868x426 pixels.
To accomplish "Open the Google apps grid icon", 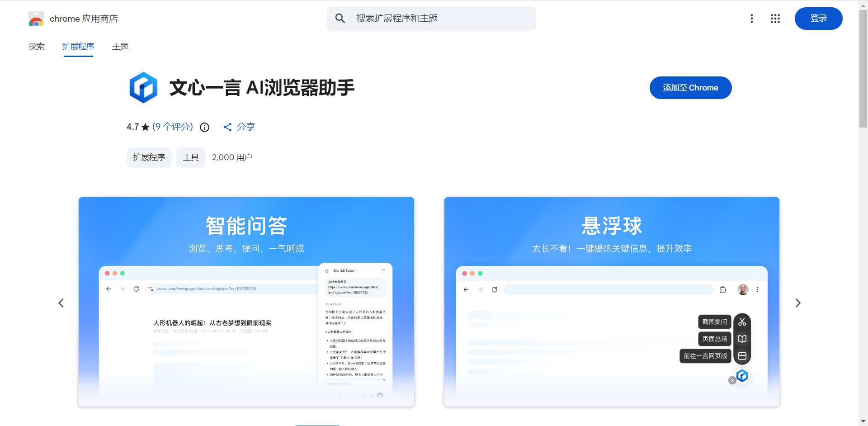I will pos(775,19).
